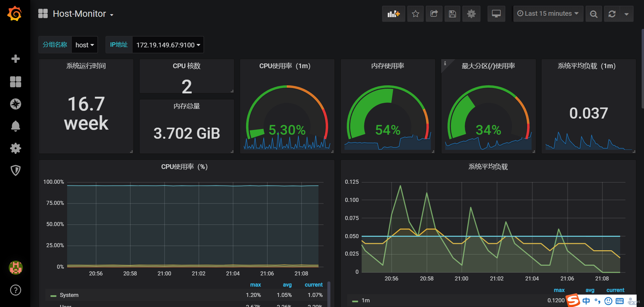Sort load legend by avg column
The height and width of the screenshot is (307, 644).
(x=590, y=290)
